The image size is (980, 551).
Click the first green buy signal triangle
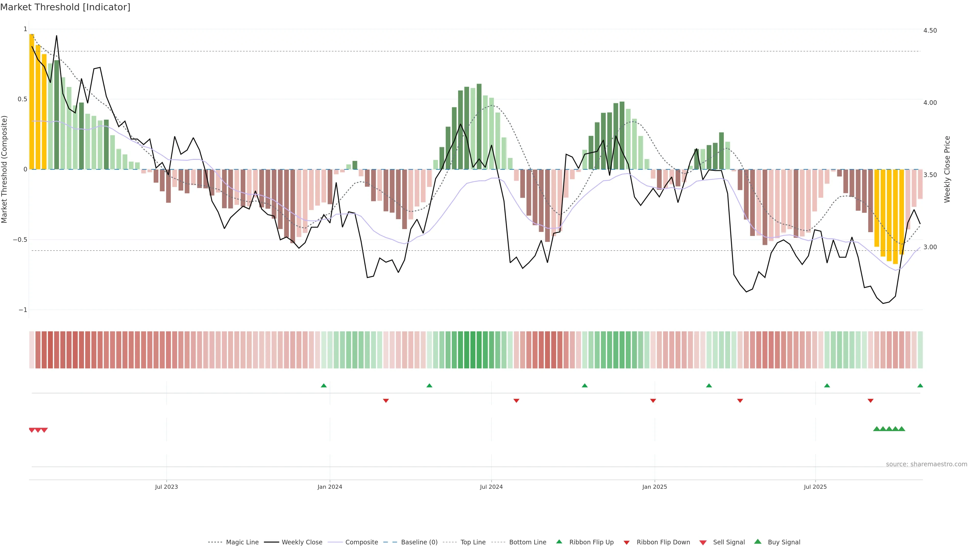[x=877, y=429]
